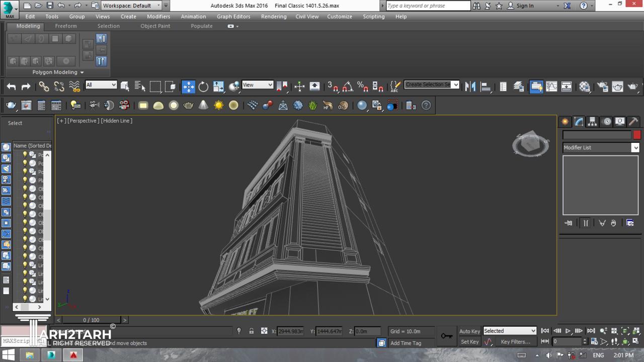Switch to the Freeform ribbon tab
The image size is (644, 362).
coord(66,26)
